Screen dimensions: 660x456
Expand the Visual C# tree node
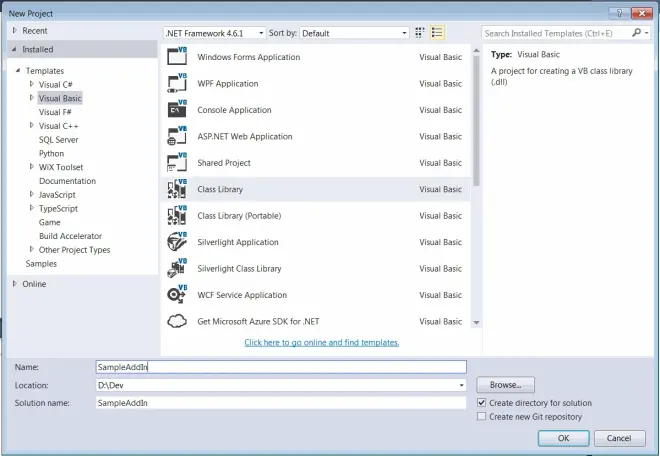coord(32,85)
